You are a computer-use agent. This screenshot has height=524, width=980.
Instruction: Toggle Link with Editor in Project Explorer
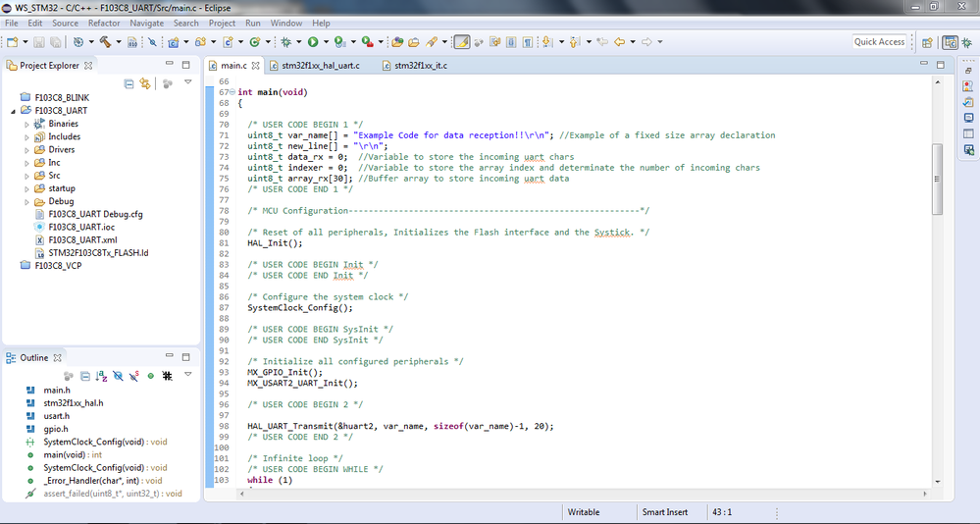145,83
